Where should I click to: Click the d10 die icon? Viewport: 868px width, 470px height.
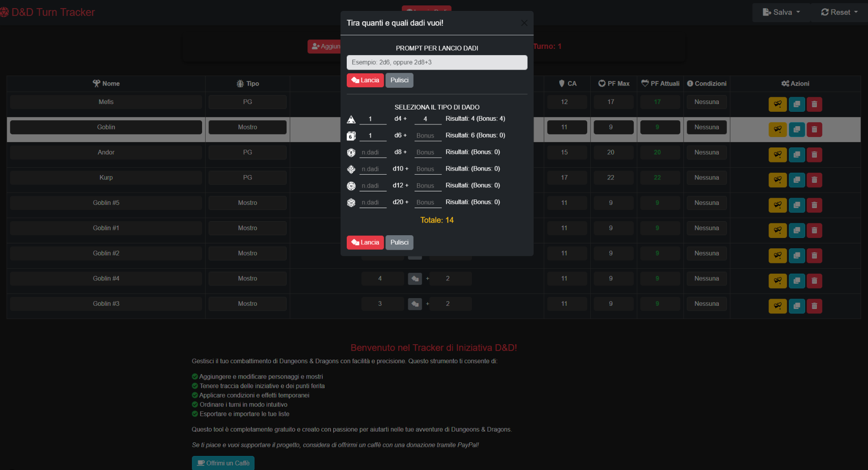(x=351, y=169)
